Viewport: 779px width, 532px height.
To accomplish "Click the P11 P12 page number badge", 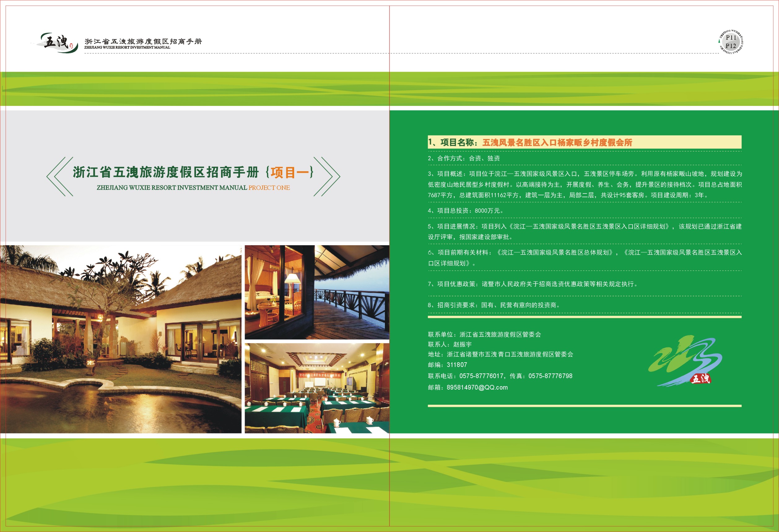I will tap(731, 42).
